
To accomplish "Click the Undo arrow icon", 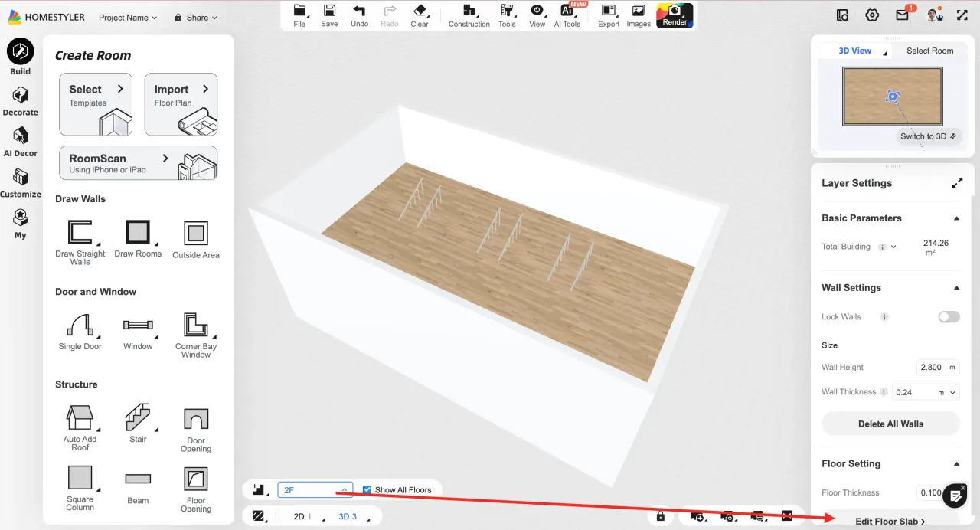I will (x=359, y=15).
